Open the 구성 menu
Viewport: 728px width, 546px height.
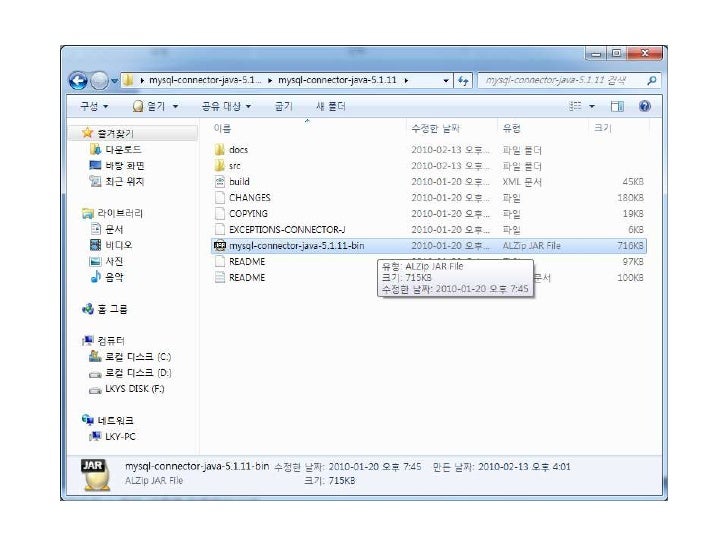pos(94,106)
